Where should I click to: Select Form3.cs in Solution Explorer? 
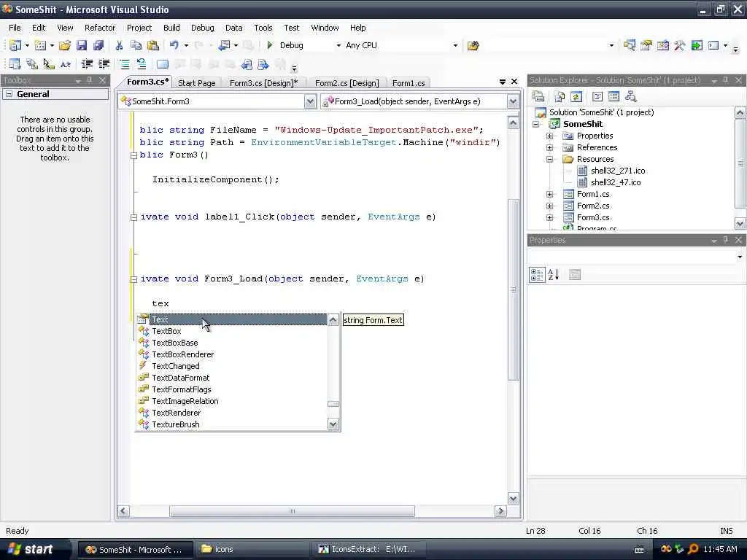[x=592, y=217]
